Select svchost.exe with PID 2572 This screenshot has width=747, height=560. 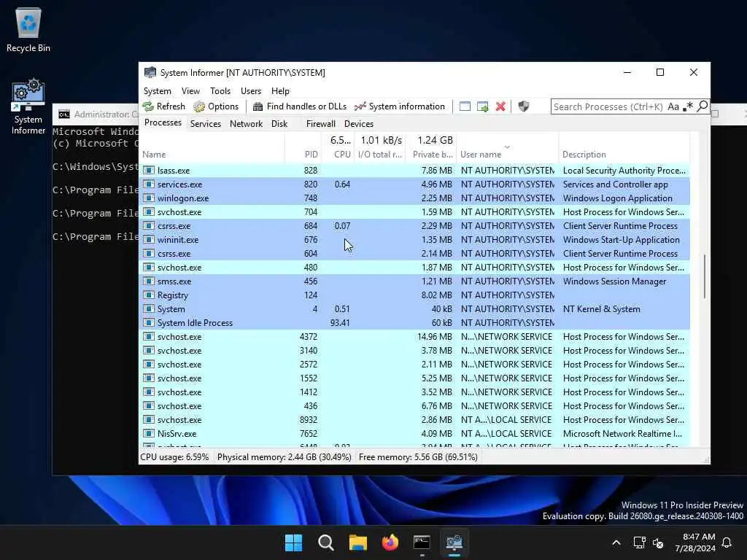(414, 365)
